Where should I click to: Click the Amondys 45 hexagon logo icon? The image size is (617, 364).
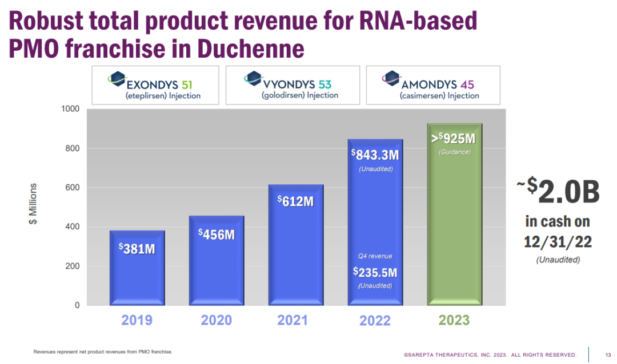[x=391, y=78]
